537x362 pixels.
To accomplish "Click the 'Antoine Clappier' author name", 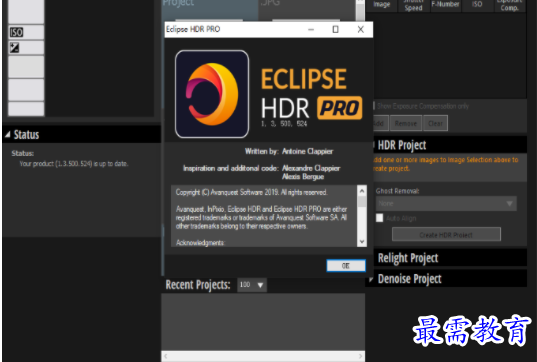I will (307, 151).
